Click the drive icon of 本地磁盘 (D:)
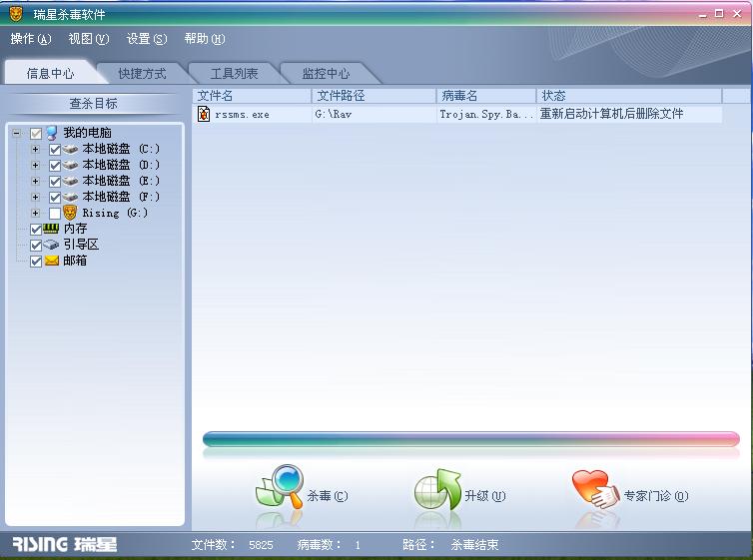Viewport: 753px width, 560px height. click(70, 165)
